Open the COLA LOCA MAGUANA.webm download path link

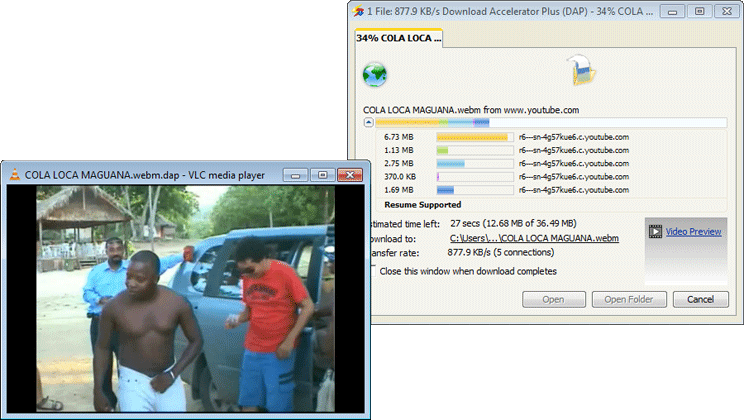[534, 238]
